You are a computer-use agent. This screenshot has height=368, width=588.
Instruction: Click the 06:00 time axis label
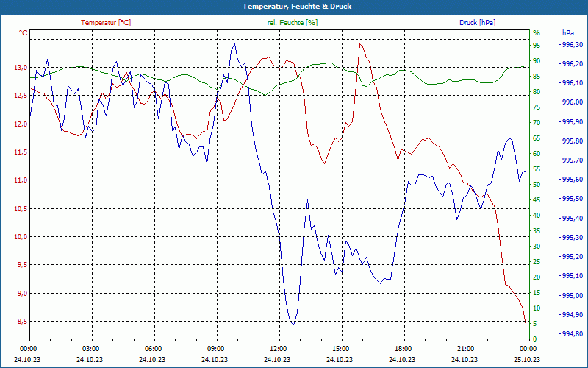pyautogui.click(x=153, y=349)
